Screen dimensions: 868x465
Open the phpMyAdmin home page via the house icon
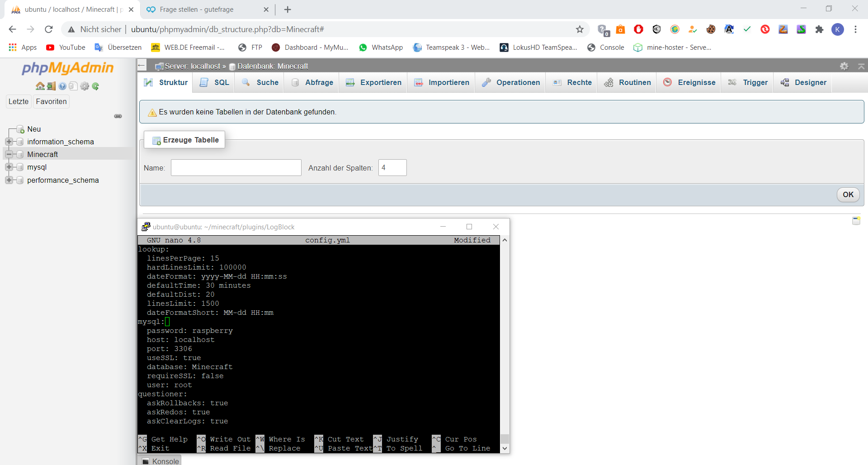pyautogui.click(x=40, y=86)
